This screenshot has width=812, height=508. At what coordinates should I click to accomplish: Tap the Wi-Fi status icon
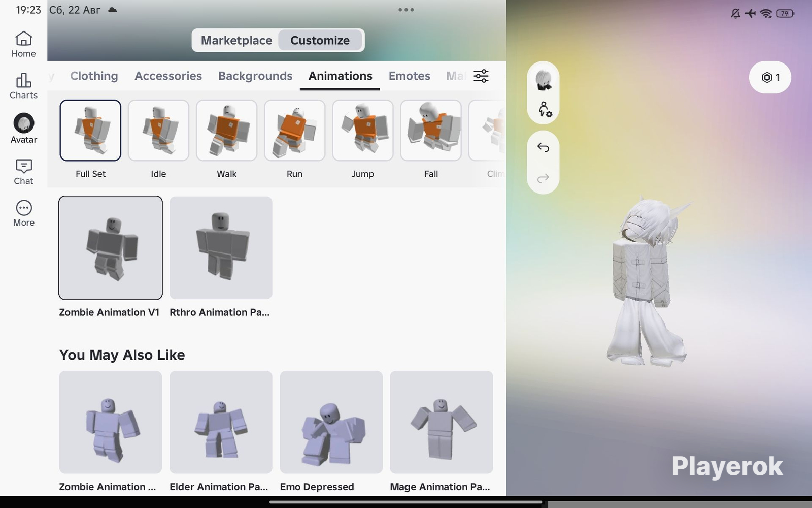(x=766, y=14)
